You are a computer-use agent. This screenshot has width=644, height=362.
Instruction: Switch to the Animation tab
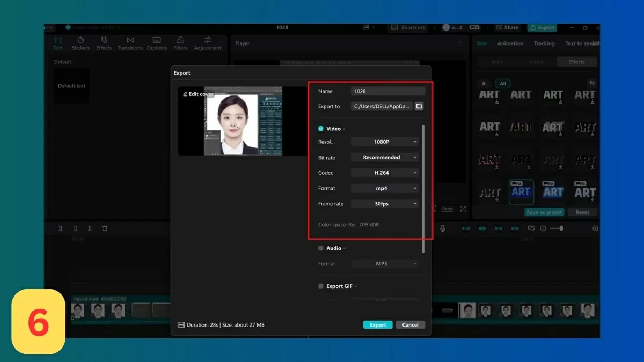click(510, 43)
